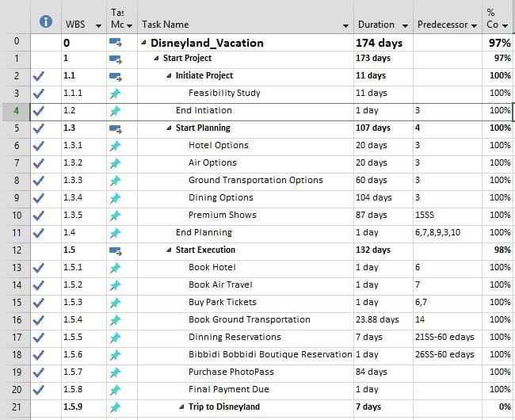Screen dimensions: 515x420
Task: Click the completed checkmark for Initiate Project
Action: [x=40, y=76]
